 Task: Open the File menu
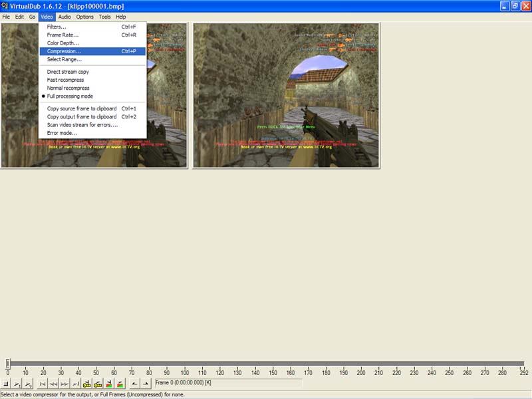pos(6,17)
